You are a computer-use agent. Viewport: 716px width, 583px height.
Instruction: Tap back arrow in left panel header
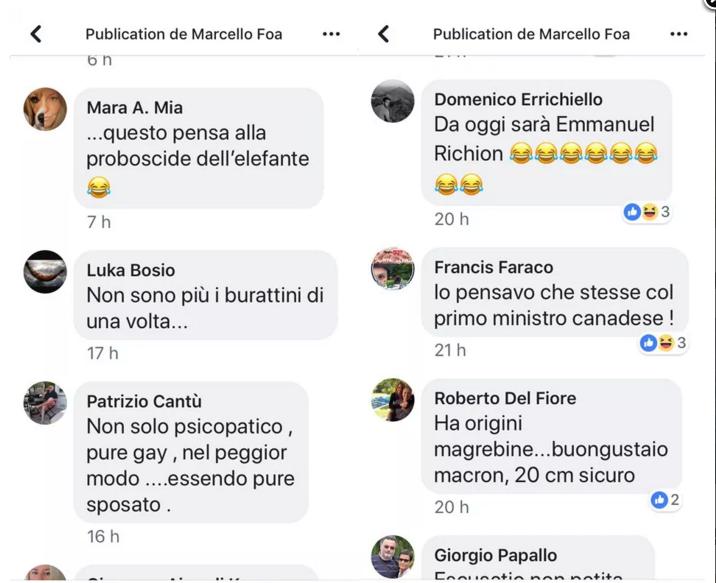click(36, 34)
